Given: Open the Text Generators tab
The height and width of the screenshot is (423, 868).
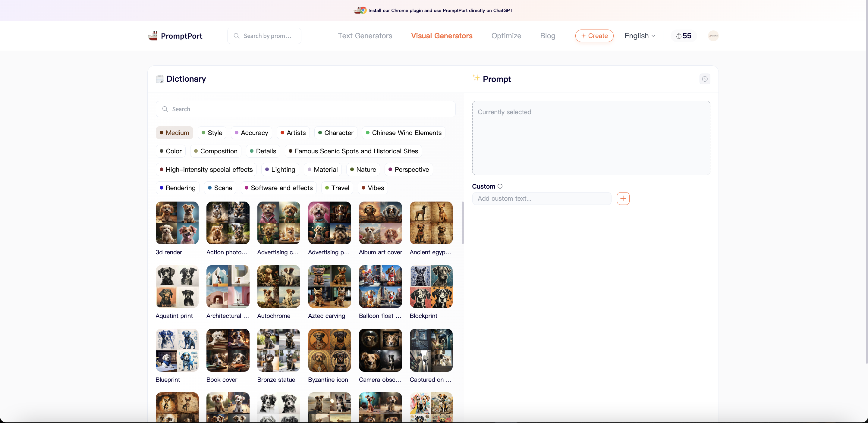Looking at the screenshot, I should (365, 36).
